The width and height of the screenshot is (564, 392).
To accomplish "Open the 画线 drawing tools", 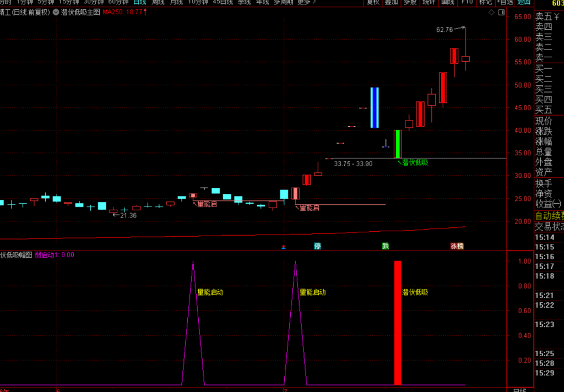I will 448,2.
